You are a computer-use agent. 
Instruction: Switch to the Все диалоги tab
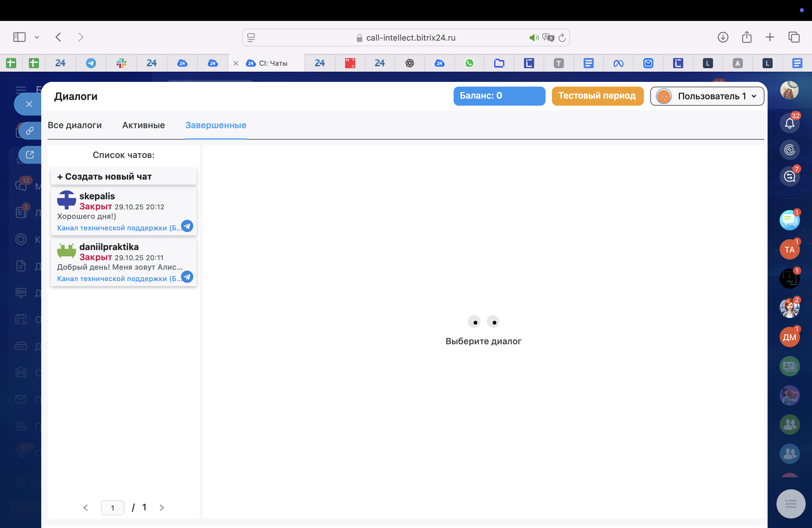click(x=75, y=125)
